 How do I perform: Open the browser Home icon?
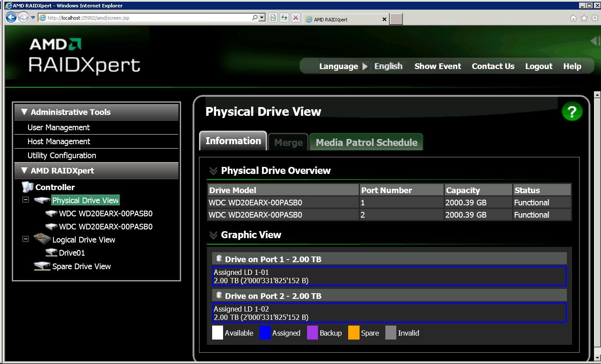tap(573, 18)
